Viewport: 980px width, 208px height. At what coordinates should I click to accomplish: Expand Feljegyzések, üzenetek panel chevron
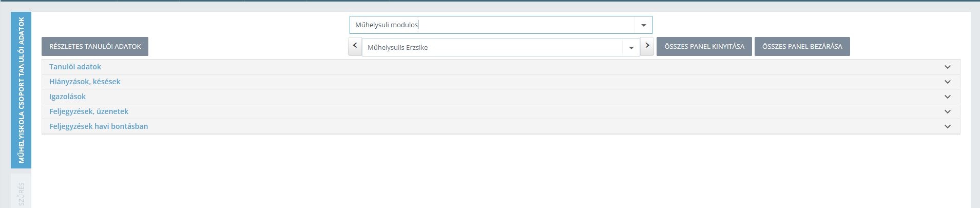(x=948, y=111)
